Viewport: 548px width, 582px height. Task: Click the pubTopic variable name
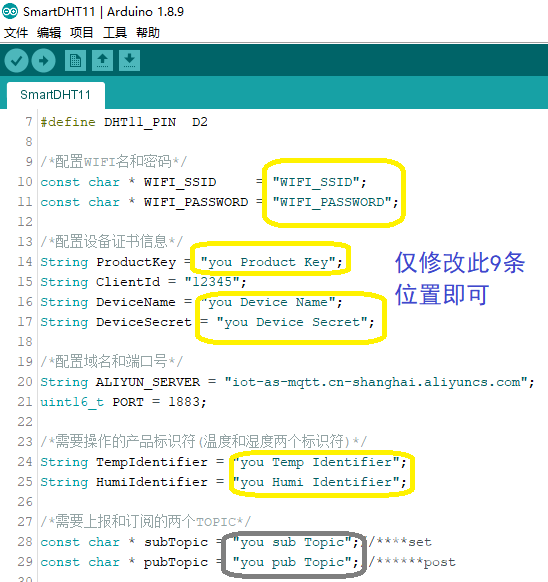pos(176,563)
